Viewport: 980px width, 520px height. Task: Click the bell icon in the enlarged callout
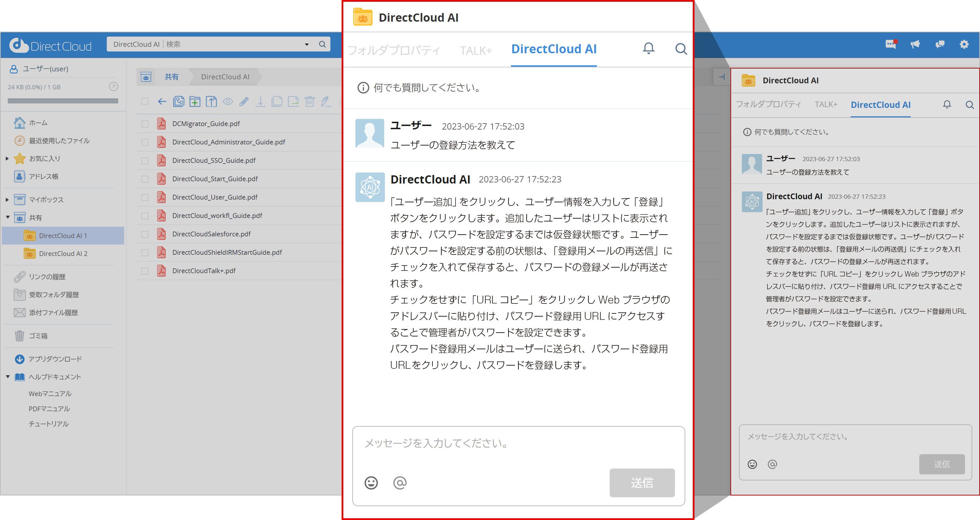click(x=649, y=49)
